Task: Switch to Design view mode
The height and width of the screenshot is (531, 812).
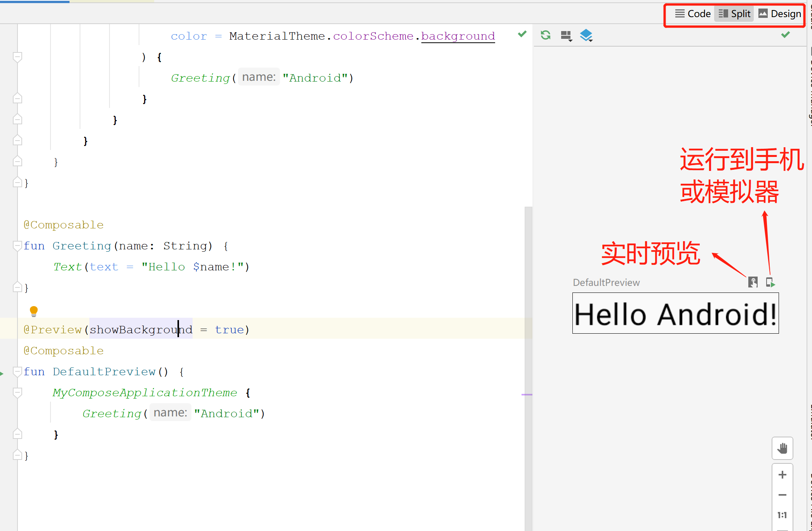Action: coord(780,14)
